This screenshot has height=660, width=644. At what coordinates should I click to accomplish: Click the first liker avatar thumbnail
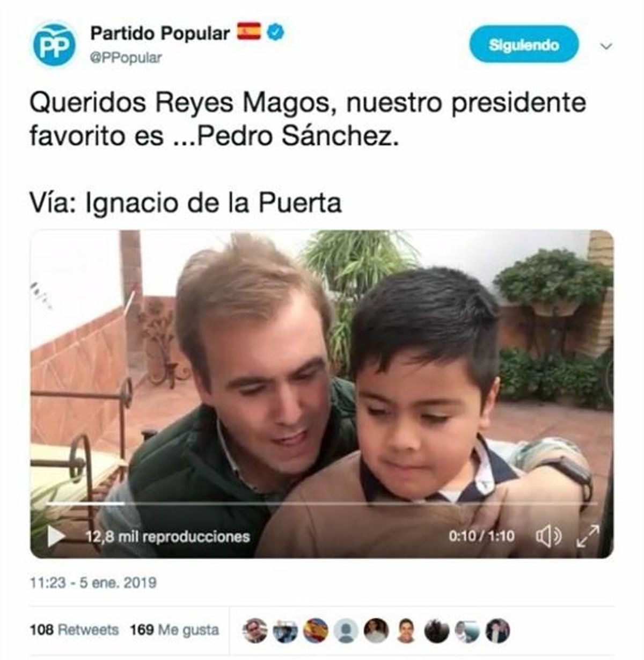pyautogui.click(x=254, y=630)
